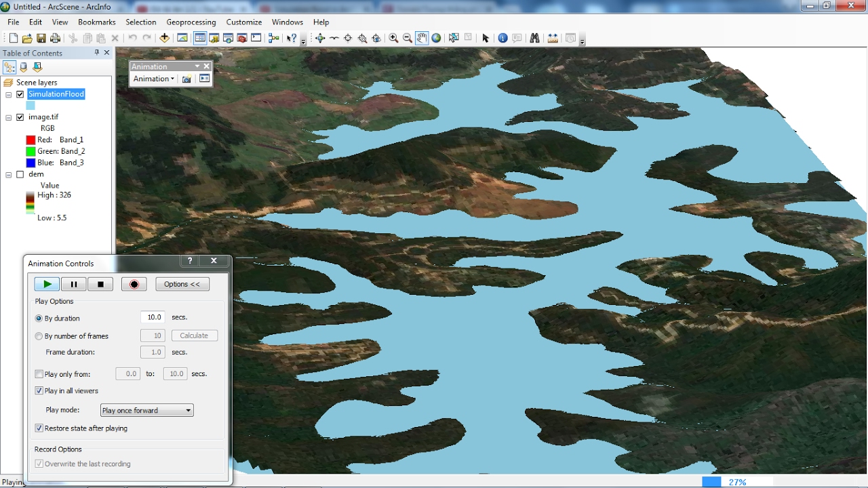Screen dimensions: 868x488
Task: Launch the ModelBuilder window
Action: coord(274,39)
